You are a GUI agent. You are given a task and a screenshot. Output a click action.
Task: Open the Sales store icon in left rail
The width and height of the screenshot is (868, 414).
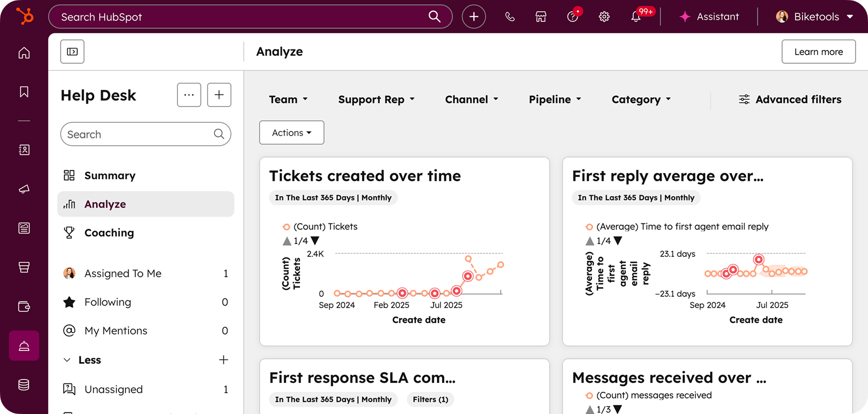click(24, 267)
